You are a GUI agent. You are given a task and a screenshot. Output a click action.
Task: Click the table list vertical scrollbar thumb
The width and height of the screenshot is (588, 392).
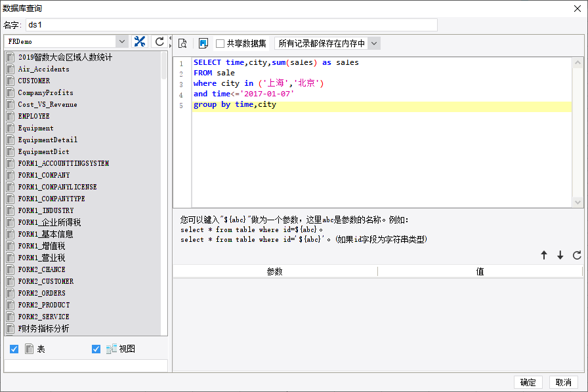(164, 65)
